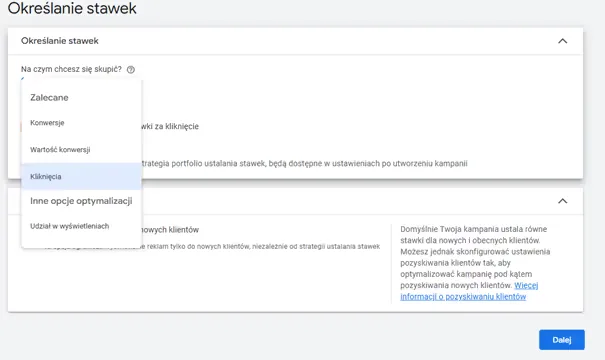Pick the highlighted Kliknięcia option
Screen dimensions: 605x360
81,176
